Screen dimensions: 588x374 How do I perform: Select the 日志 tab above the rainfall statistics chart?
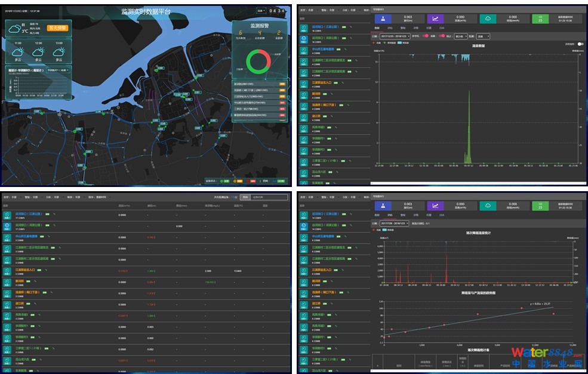tap(442, 214)
